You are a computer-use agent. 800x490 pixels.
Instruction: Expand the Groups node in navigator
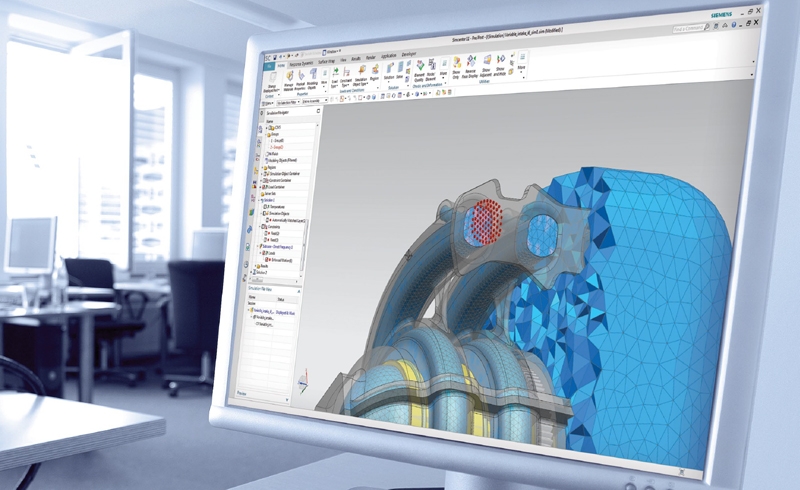(x=266, y=134)
